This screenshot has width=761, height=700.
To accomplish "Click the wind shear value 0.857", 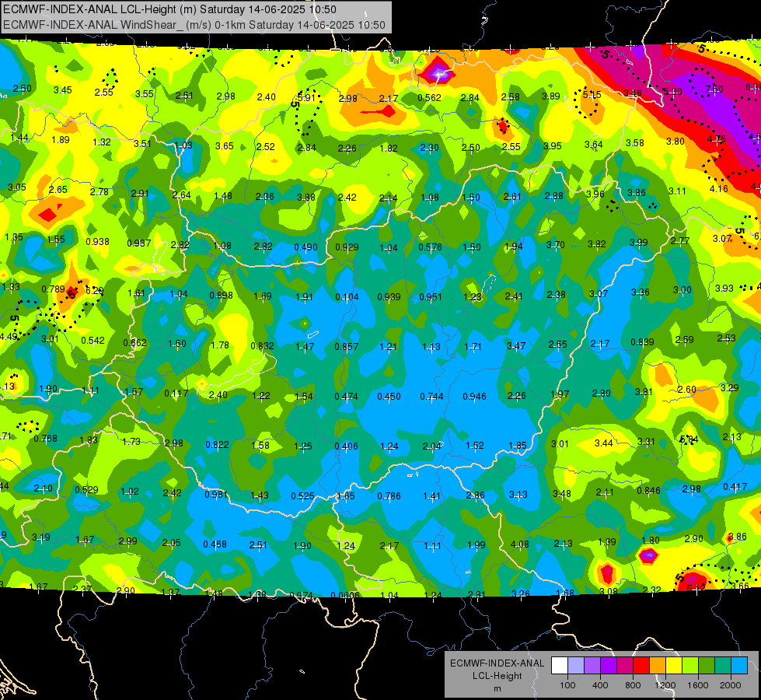I will (x=347, y=346).
